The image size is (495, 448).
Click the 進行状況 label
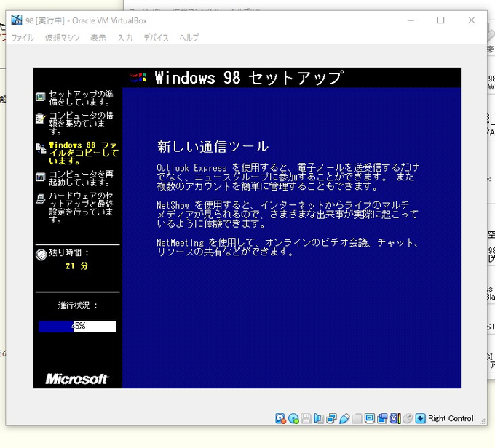coord(78,305)
